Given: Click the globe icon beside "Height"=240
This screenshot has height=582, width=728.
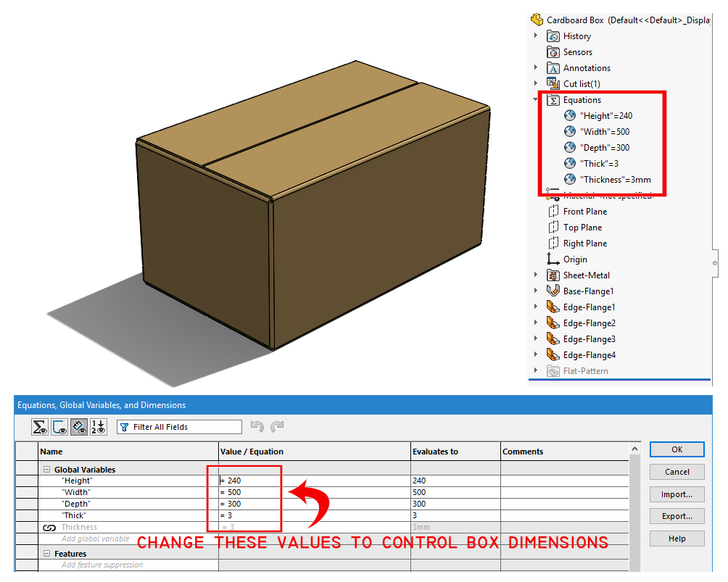Looking at the screenshot, I should click(570, 115).
